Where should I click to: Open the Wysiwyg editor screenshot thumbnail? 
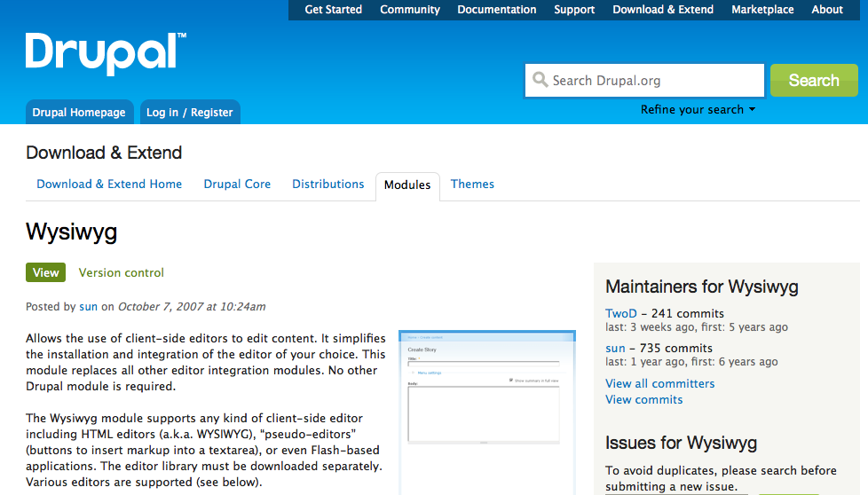pos(486,390)
